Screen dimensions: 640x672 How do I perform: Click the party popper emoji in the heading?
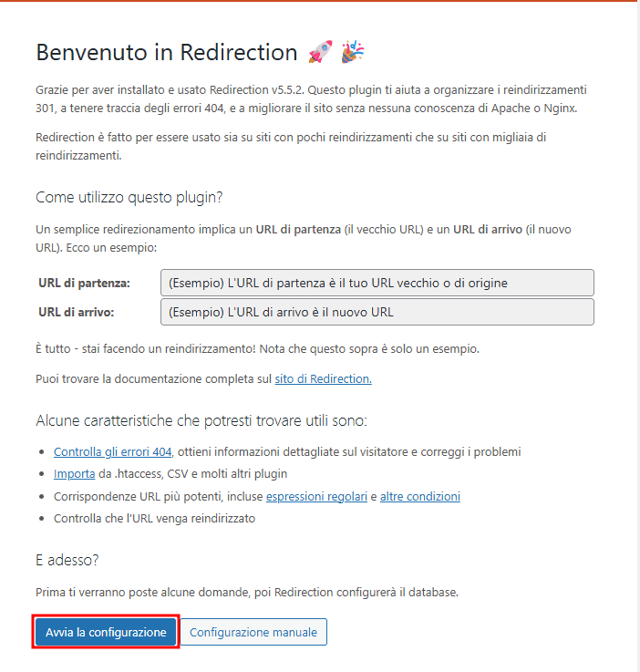pyautogui.click(x=353, y=53)
